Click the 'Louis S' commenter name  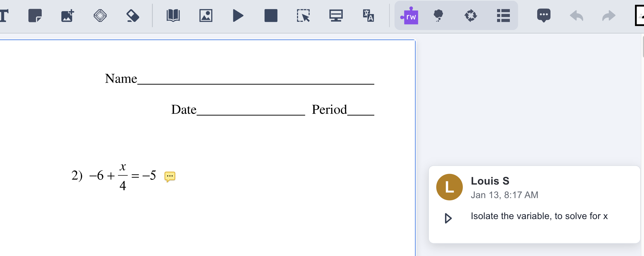click(x=490, y=181)
